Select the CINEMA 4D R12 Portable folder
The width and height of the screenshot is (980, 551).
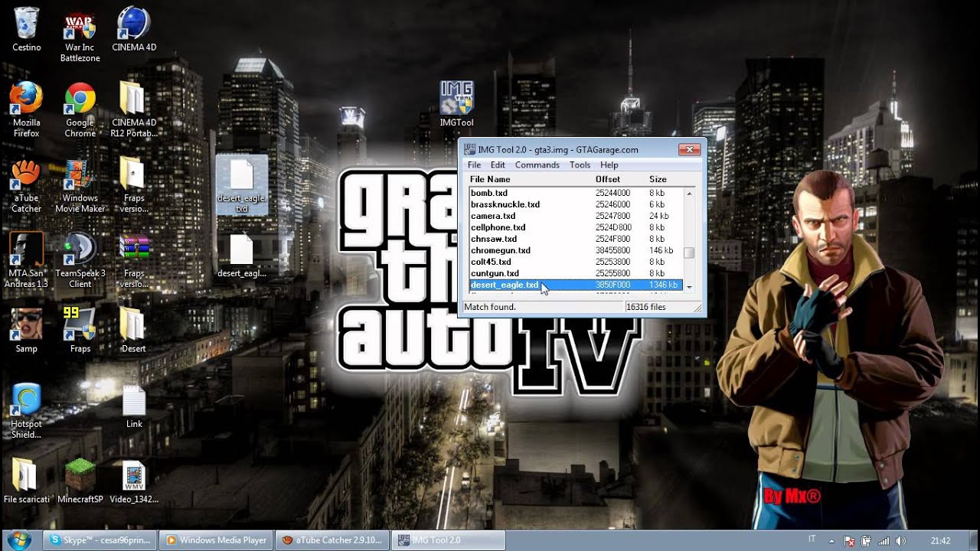click(133, 109)
